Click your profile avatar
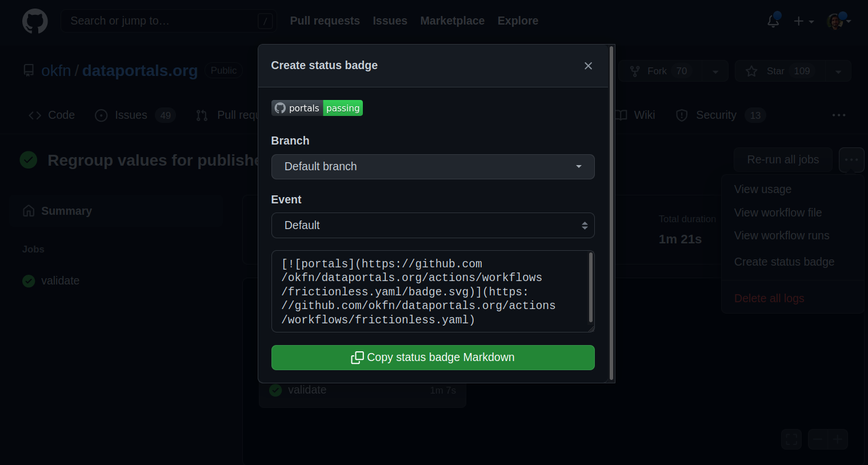Viewport: 868px width, 465px height. coord(835,21)
